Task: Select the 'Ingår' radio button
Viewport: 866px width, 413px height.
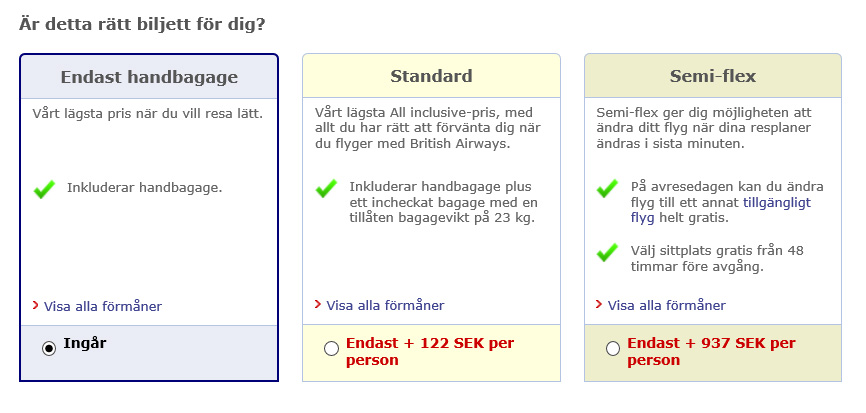Action: click(49, 348)
